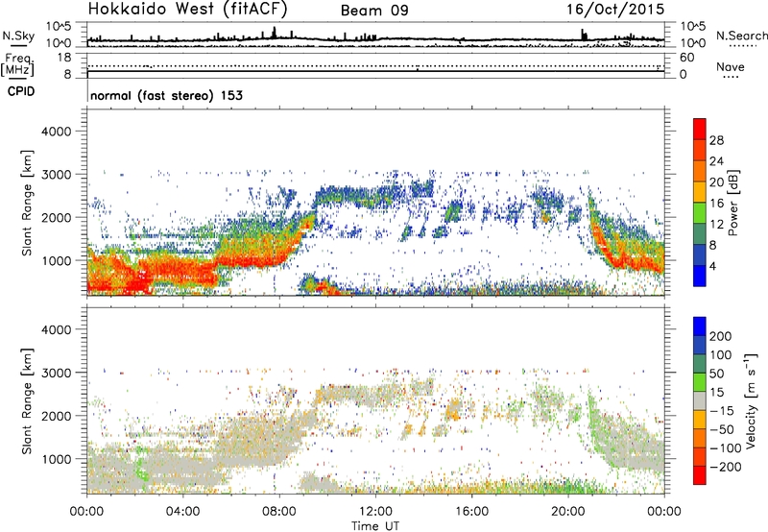The image size is (768, 532).
Task: Click the 4000 tick of the power panel
Action: click(56, 132)
